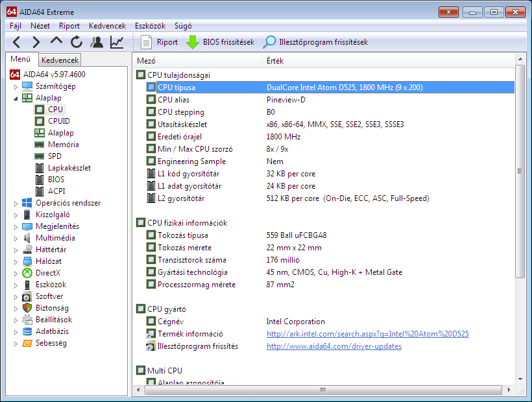Click the vertical scrollbar thumb
Image resolution: width=532 pixels, height=402 pixels.
(x=520, y=171)
